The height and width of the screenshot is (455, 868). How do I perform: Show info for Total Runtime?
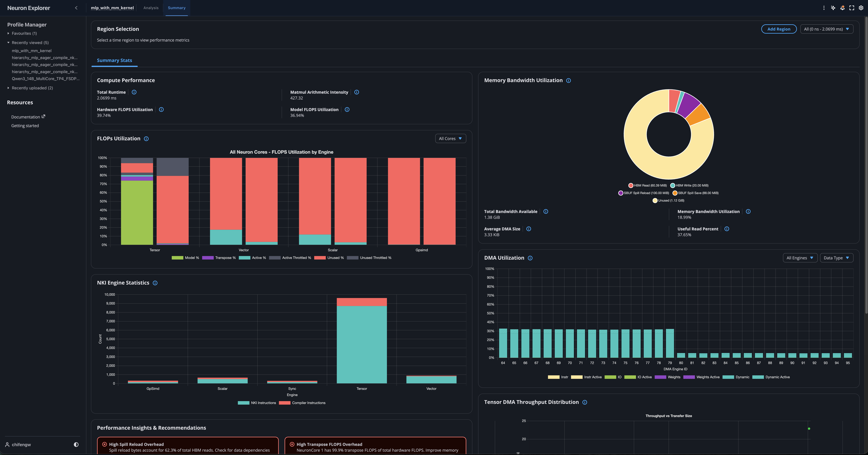pos(134,92)
